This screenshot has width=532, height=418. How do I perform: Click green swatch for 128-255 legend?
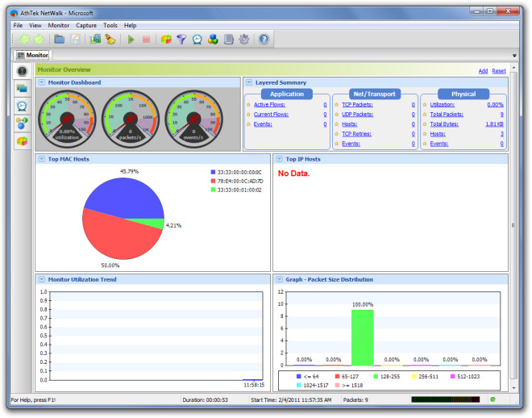pos(376,376)
